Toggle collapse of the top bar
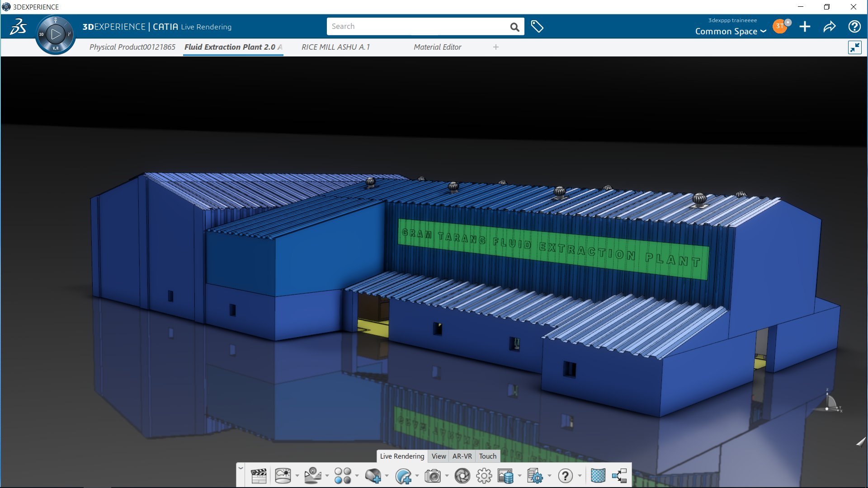Image resolution: width=868 pixels, height=488 pixels. point(855,47)
